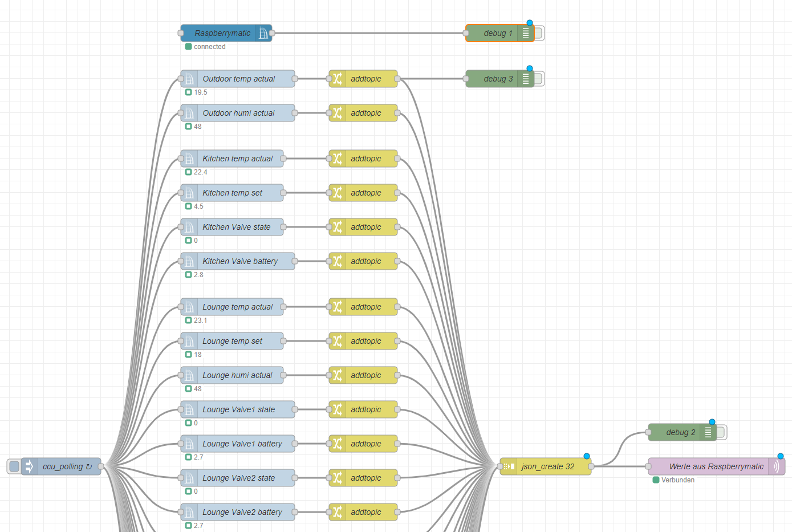Toggle debug 1 output button
792x532 pixels.
point(539,33)
